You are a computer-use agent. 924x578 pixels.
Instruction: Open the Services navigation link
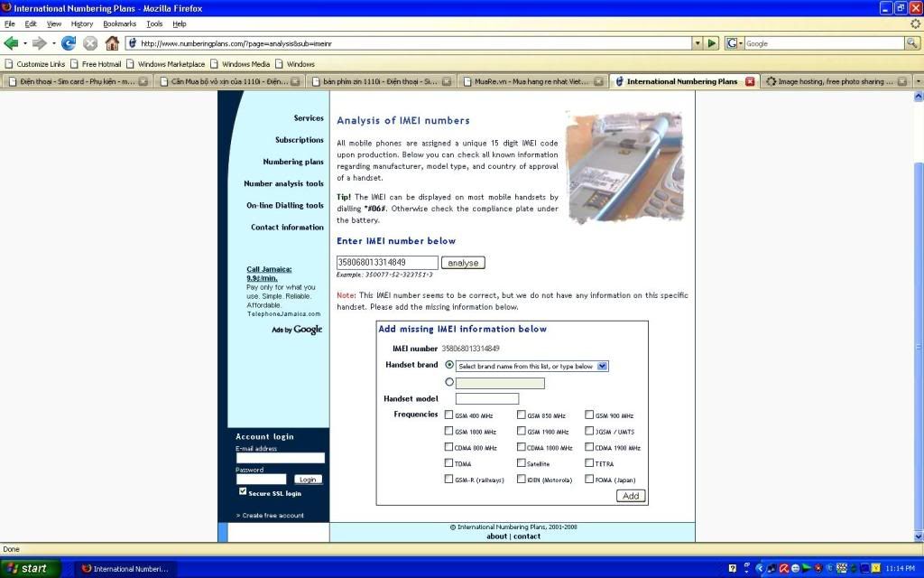click(x=309, y=118)
